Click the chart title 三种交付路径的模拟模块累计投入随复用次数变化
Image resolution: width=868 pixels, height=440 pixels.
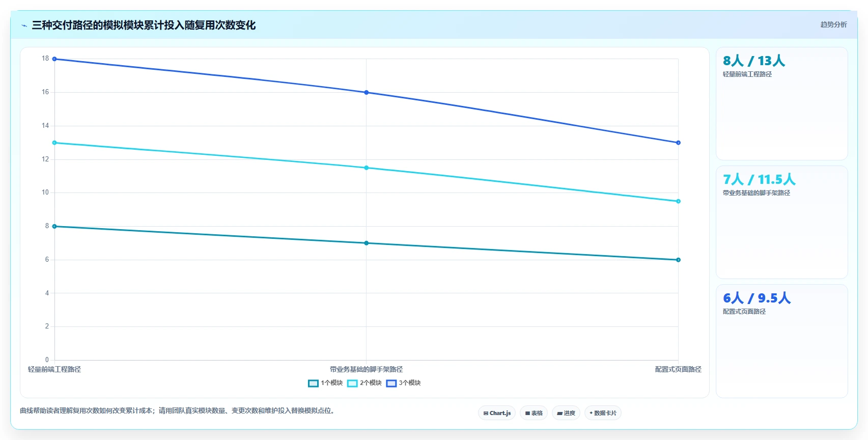144,25
